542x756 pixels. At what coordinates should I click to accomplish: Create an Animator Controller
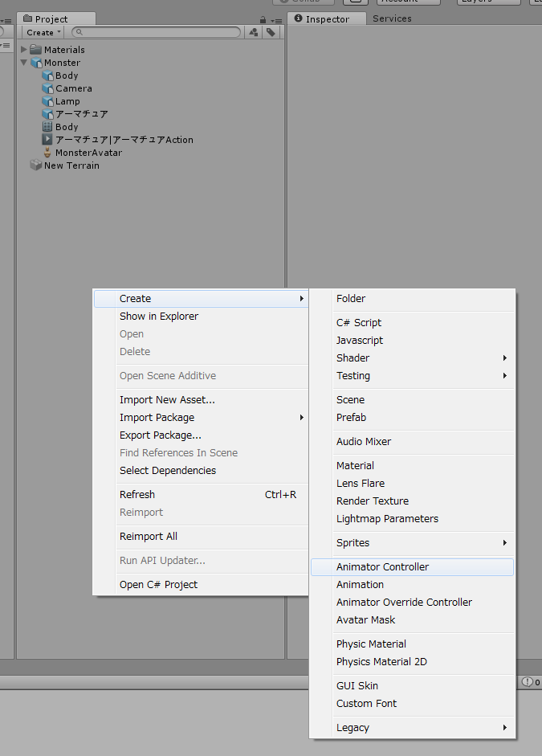click(413, 567)
